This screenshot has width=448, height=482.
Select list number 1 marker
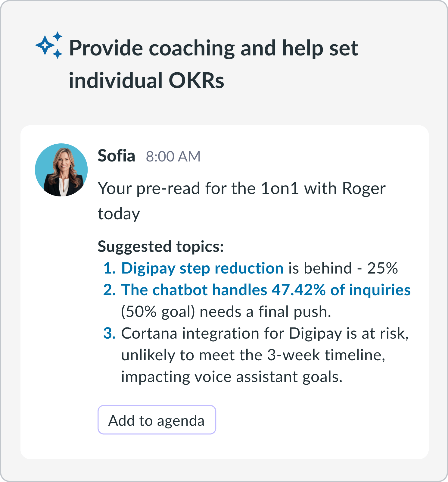coord(110,268)
